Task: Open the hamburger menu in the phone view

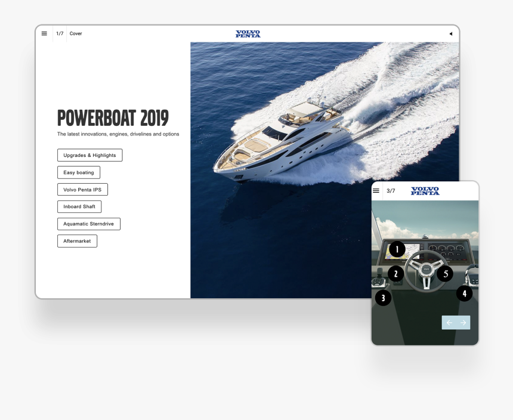Action: [x=376, y=191]
